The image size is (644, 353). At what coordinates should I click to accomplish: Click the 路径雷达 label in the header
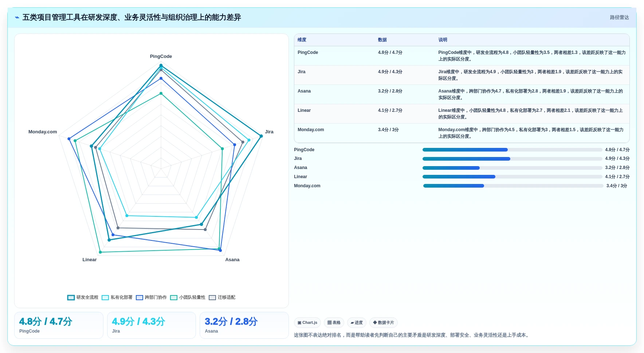pos(619,17)
